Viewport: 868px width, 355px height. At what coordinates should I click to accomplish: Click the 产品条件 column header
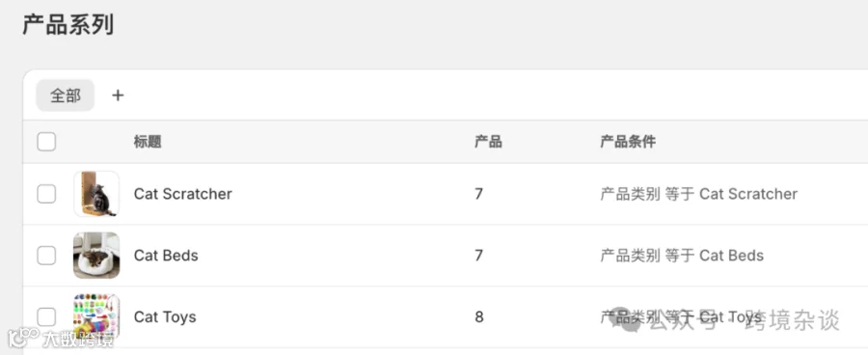click(x=628, y=142)
